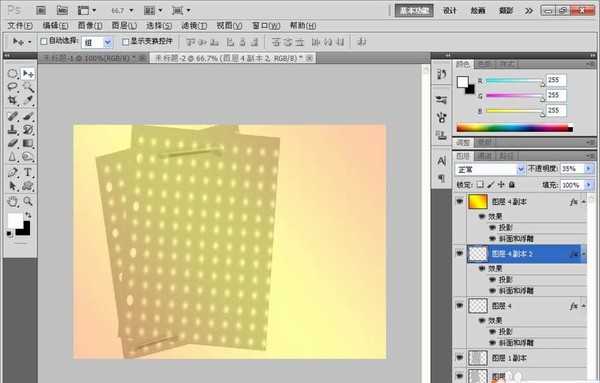
Task: Open the 滤镜(T) menu
Action: pos(194,26)
